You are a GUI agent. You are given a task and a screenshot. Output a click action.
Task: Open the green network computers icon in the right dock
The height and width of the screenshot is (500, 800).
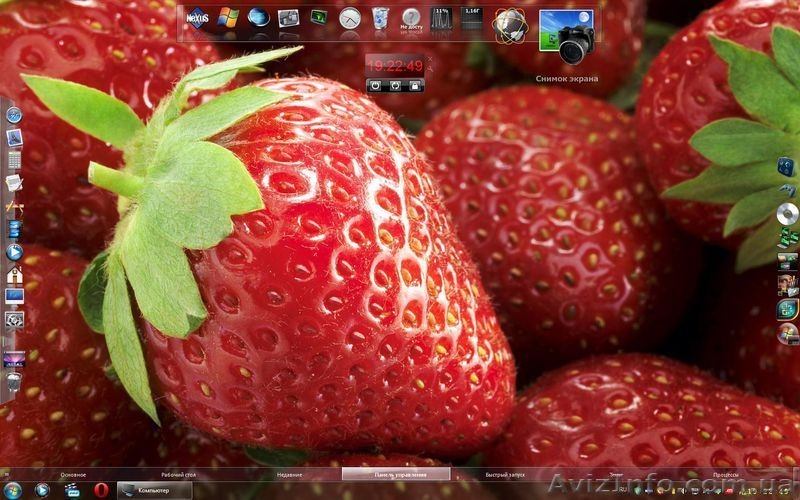coord(788,238)
